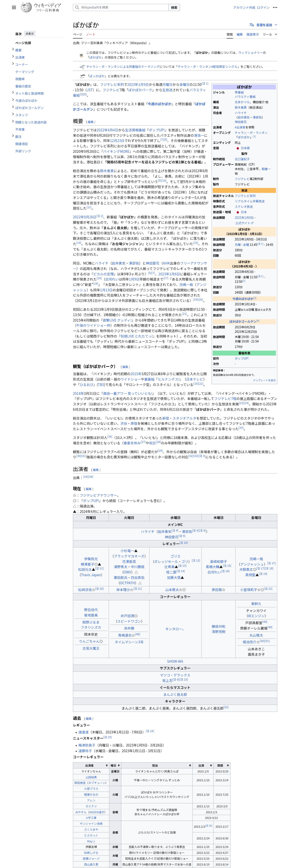Jump to 視聴率 in table of contents
Screen dimensions: 289x868
(x=20, y=79)
